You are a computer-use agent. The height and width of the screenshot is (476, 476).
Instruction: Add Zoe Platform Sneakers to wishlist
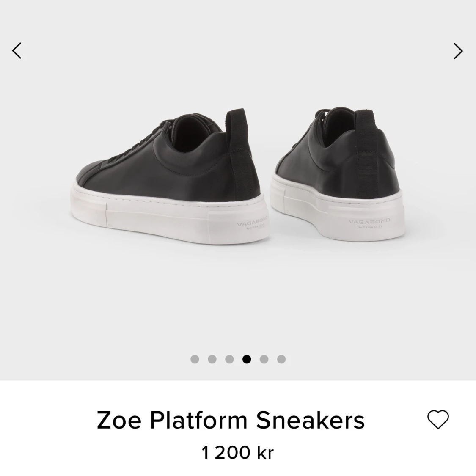[438, 419]
